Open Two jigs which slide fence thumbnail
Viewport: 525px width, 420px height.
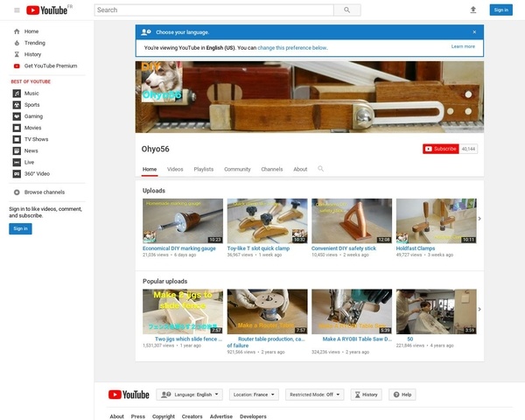point(183,311)
